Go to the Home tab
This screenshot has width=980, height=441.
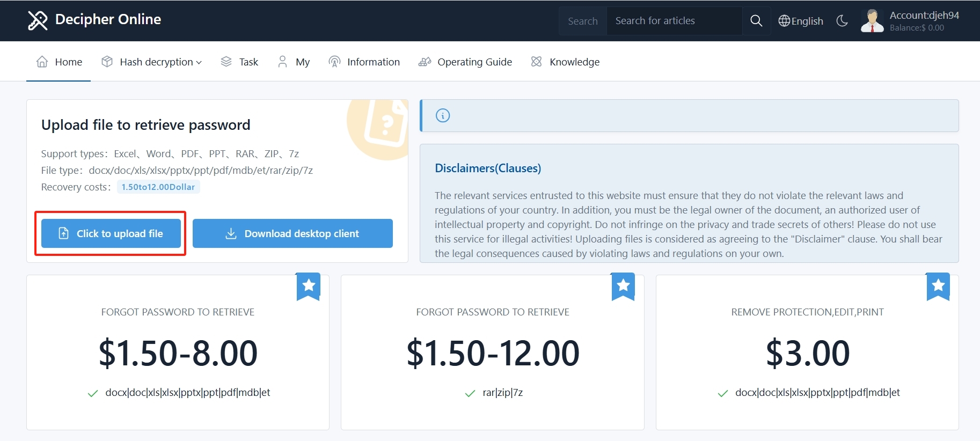(x=59, y=62)
